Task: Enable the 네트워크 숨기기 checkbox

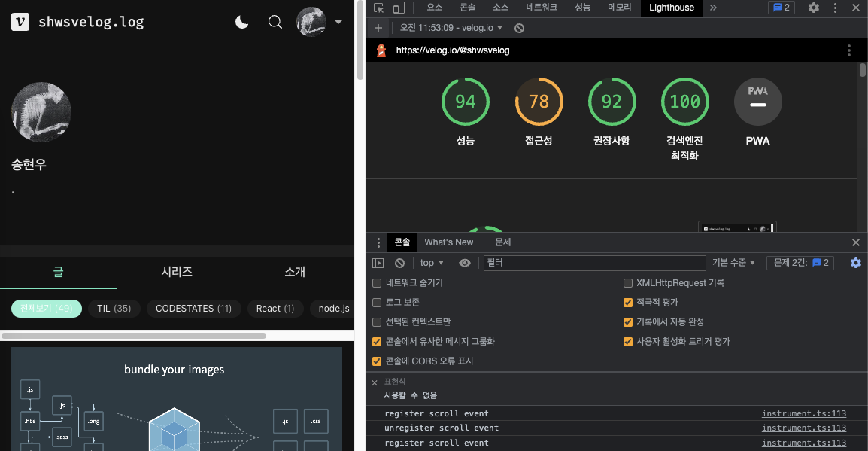Action: click(x=377, y=283)
